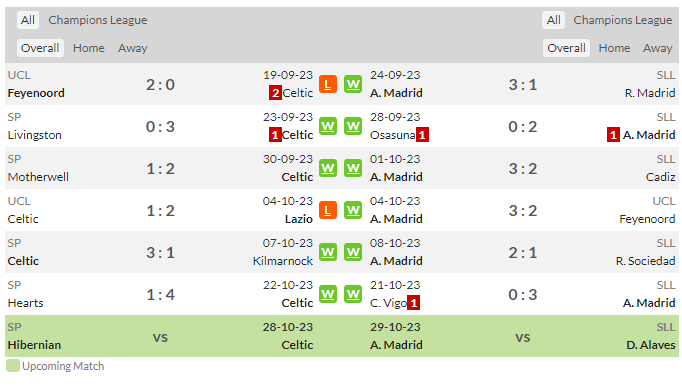This screenshot has height=392, width=682.
Task: Switch left table to Home matches
Action: click(x=89, y=48)
